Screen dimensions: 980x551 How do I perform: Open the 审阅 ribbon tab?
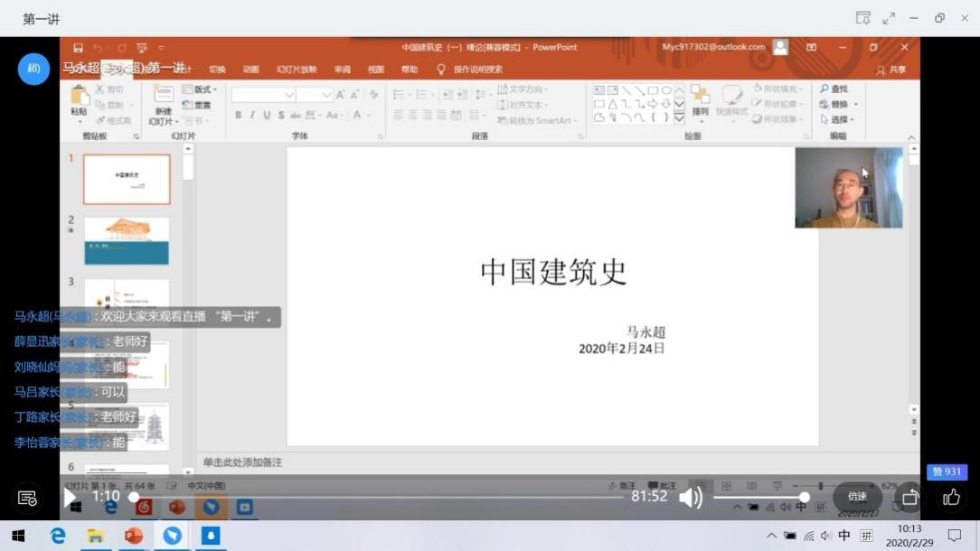(343, 70)
